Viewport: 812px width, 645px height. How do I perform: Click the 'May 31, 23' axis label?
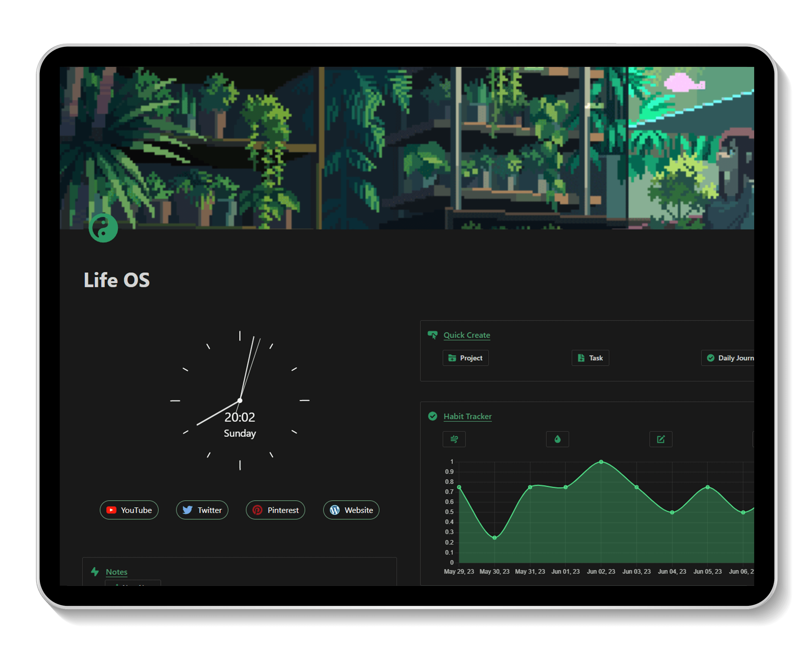tap(530, 571)
